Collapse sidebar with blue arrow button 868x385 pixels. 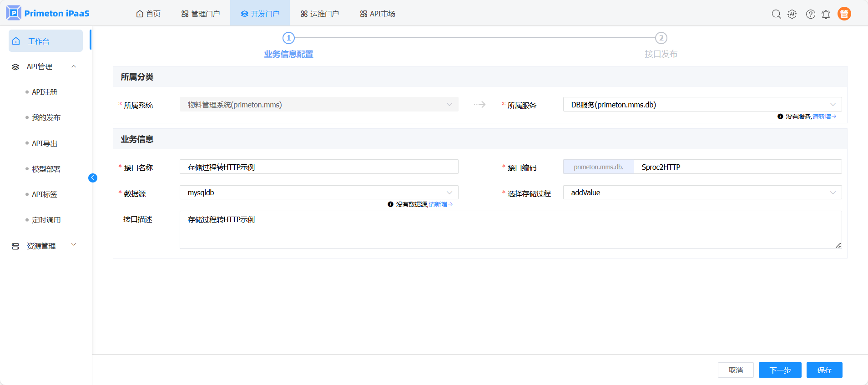[93, 178]
